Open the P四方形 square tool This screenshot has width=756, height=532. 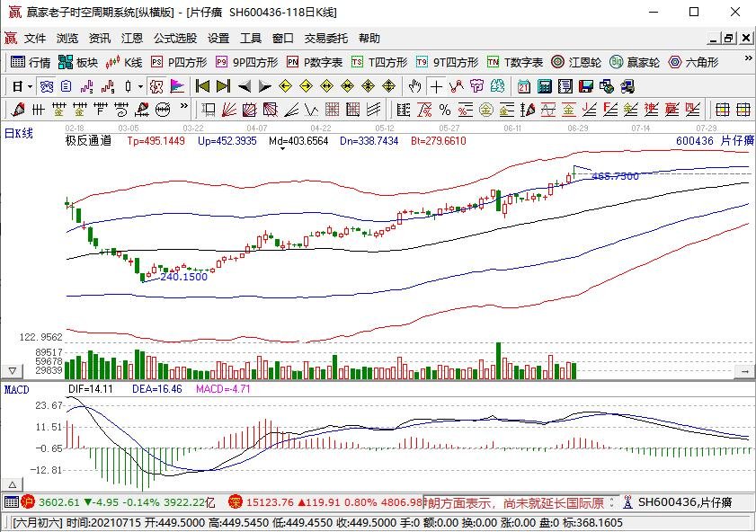point(179,62)
